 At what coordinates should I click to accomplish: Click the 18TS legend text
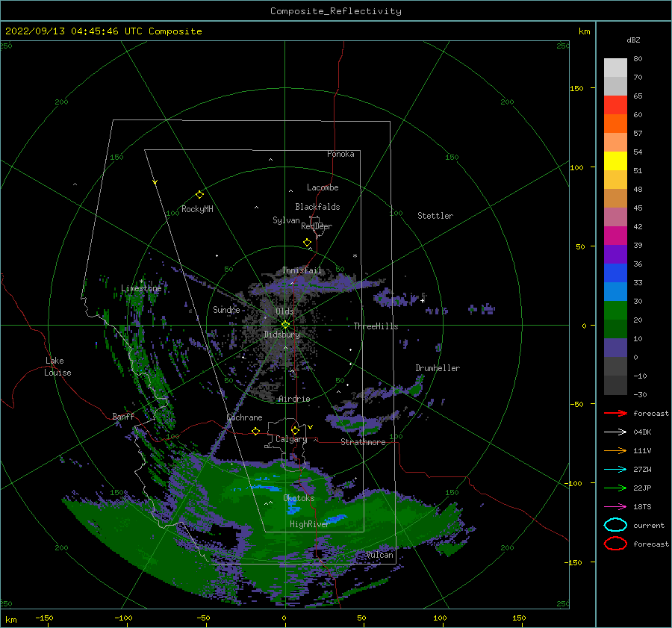(642, 507)
